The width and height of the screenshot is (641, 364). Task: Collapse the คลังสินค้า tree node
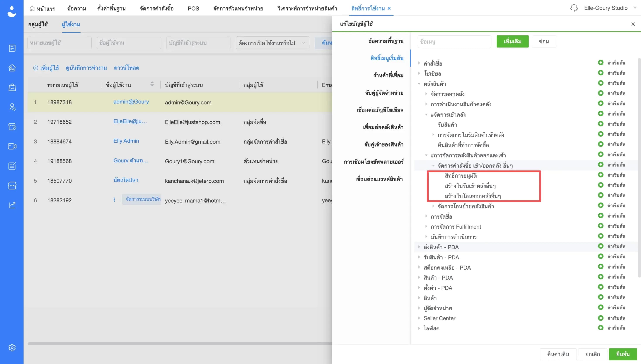point(419,84)
